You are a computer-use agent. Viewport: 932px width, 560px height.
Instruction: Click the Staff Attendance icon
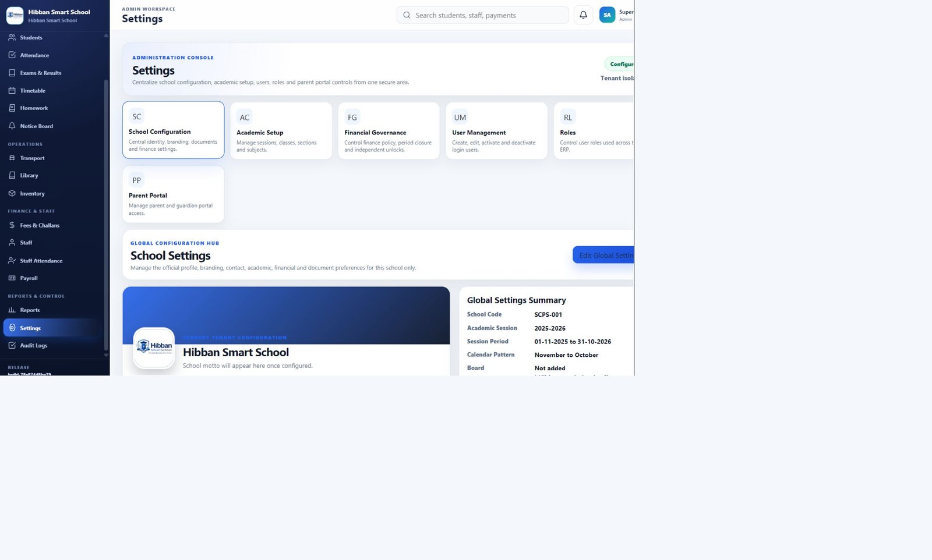[x=12, y=261]
